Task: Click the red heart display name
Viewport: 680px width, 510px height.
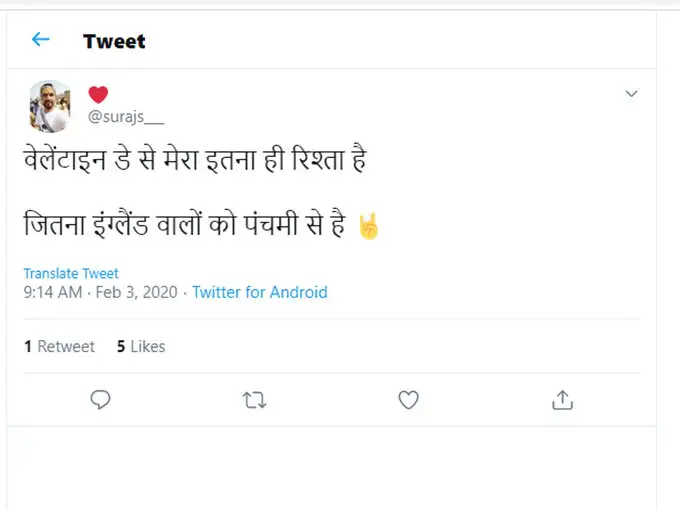Action: (98, 95)
